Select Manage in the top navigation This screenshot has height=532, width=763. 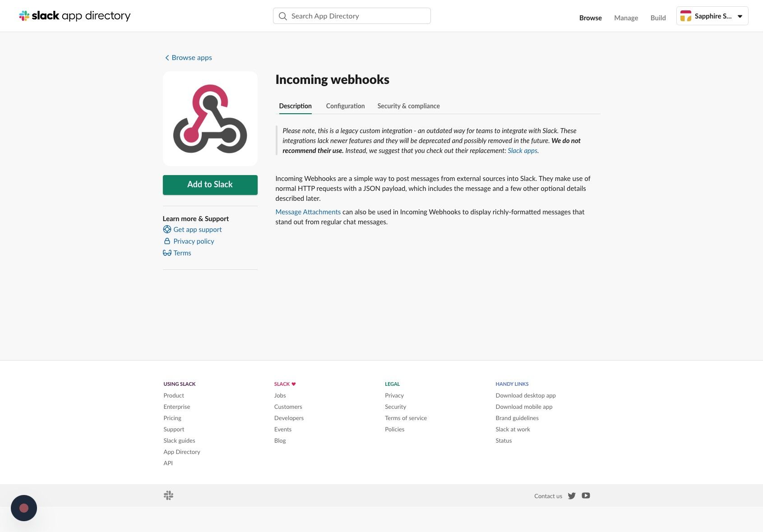coord(626,18)
